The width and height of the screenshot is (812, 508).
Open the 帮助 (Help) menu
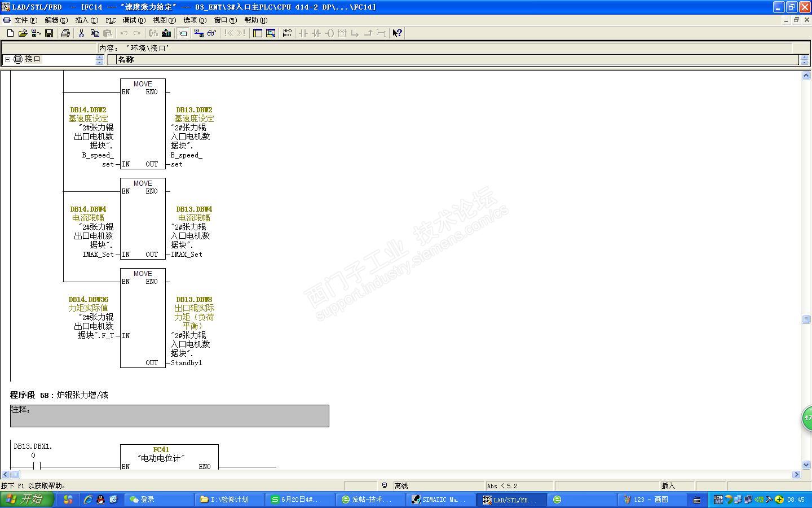click(x=256, y=20)
